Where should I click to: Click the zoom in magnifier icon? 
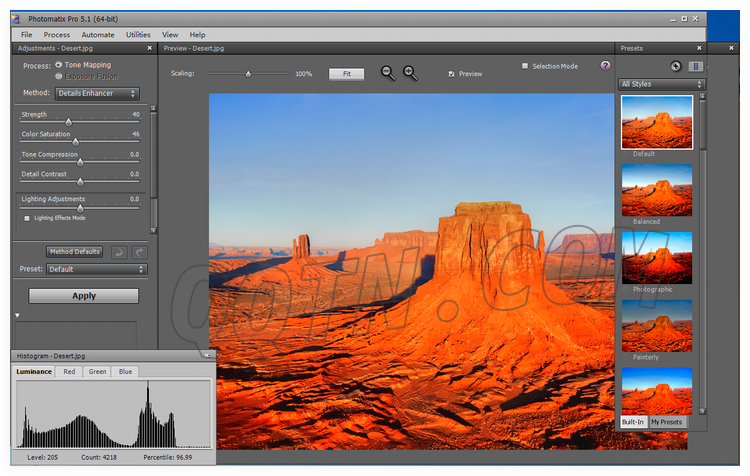(x=410, y=73)
